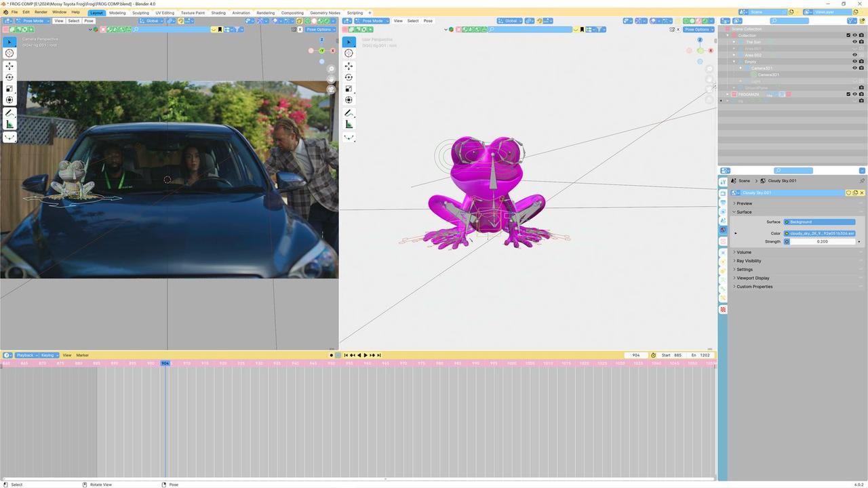Expand the Volume panel
Viewport: 868px width, 488px height.
(x=744, y=252)
